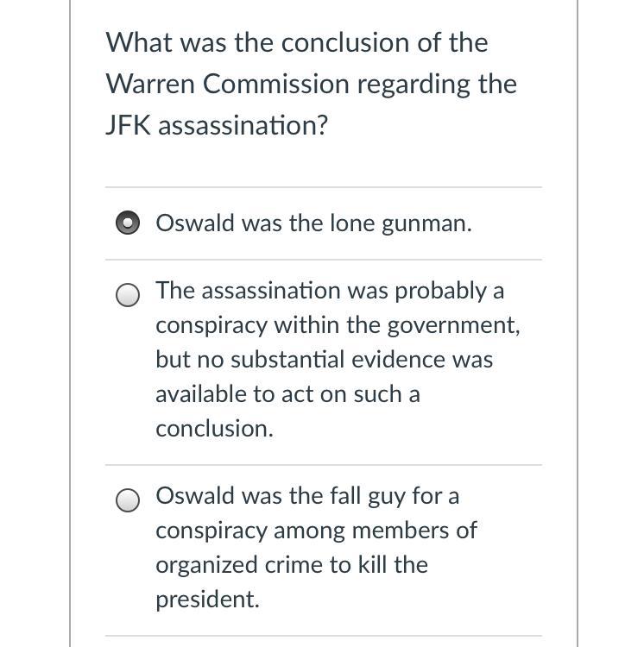
Task: Click 'Oswald was the fall guy for a' line
Action: click(x=307, y=496)
